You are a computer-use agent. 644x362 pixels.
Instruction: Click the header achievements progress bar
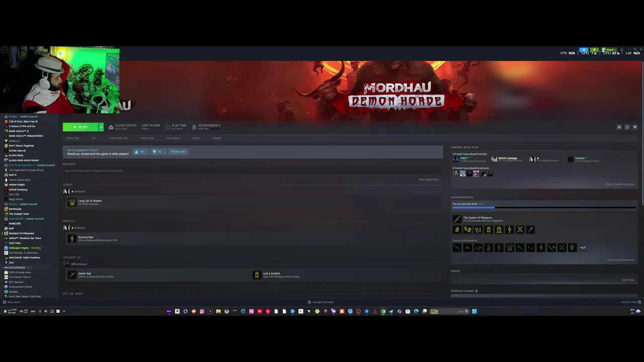(x=213, y=129)
